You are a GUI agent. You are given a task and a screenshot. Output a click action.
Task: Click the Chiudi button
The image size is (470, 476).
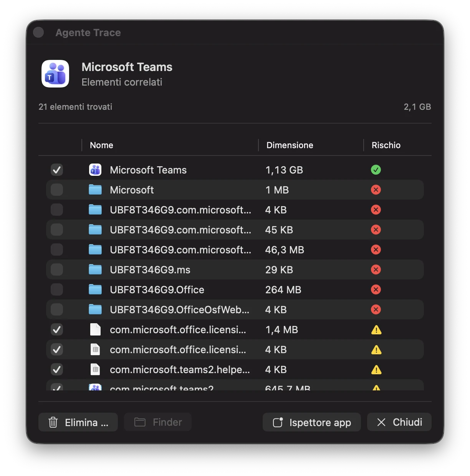tap(399, 422)
